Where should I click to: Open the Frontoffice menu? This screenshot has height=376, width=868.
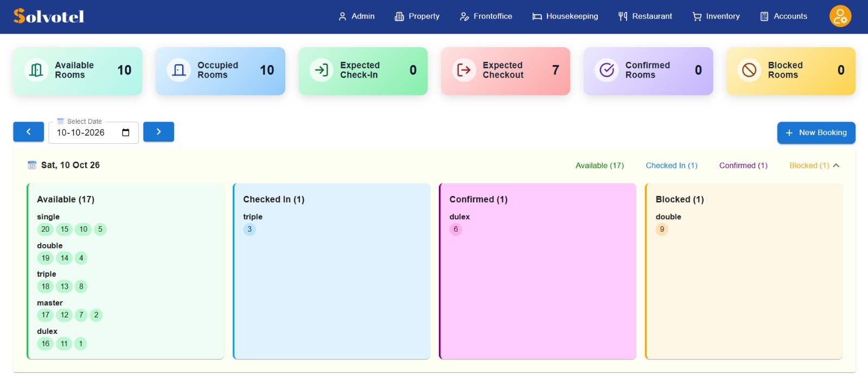coord(486,16)
